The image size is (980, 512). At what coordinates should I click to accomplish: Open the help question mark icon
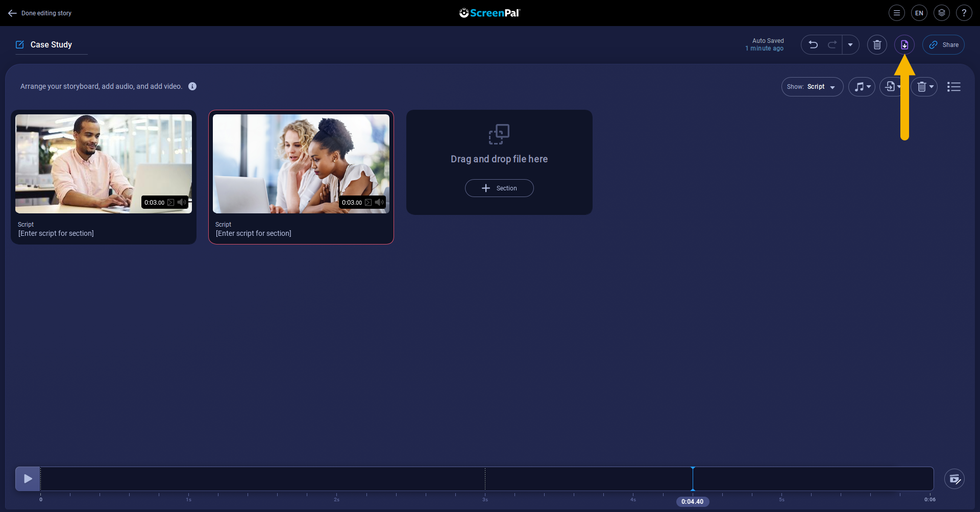[x=964, y=13]
